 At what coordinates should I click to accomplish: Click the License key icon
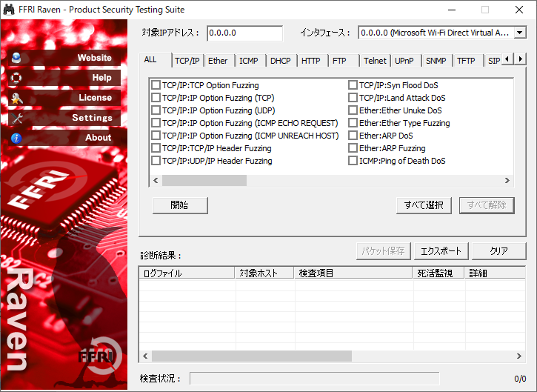click(16, 98)
